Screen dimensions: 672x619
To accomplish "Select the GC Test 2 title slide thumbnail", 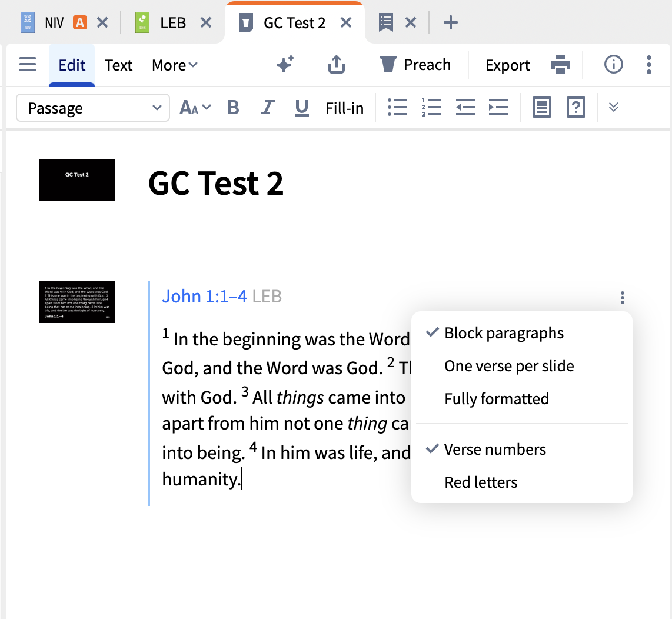I will [77, 180].
